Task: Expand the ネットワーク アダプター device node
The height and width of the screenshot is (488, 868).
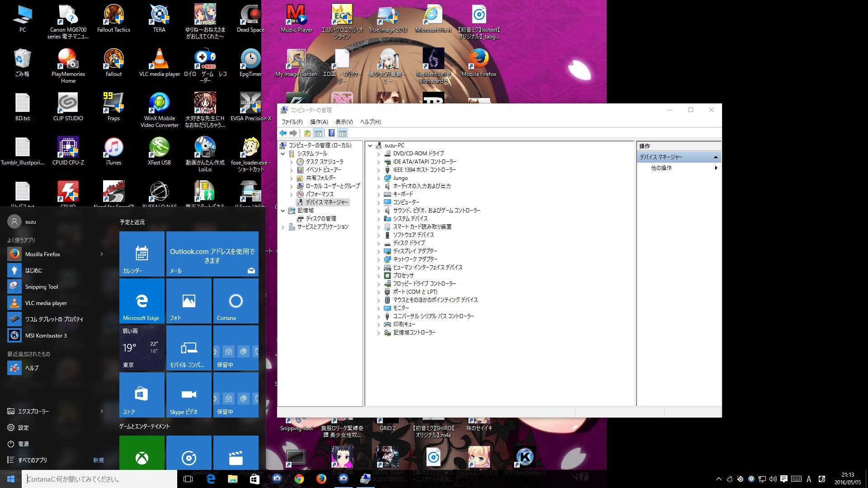Action: 378,260
